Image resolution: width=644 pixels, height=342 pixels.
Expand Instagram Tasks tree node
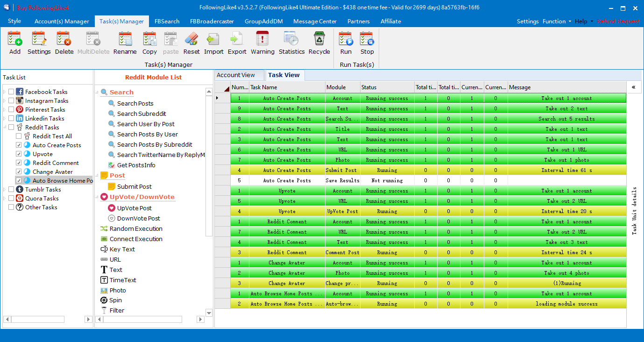[x=5, y=100]
